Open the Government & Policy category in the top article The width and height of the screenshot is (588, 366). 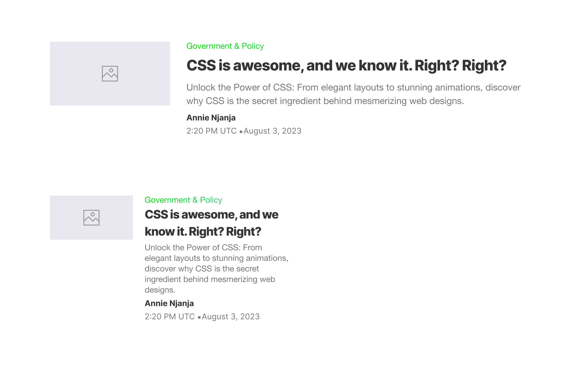225,46
